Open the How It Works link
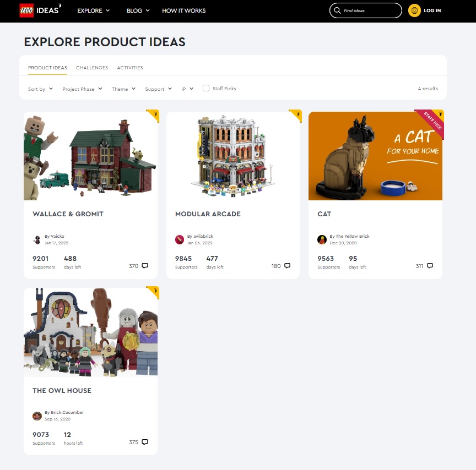This screenshot has height=470, width=476. tap(183, 10)
